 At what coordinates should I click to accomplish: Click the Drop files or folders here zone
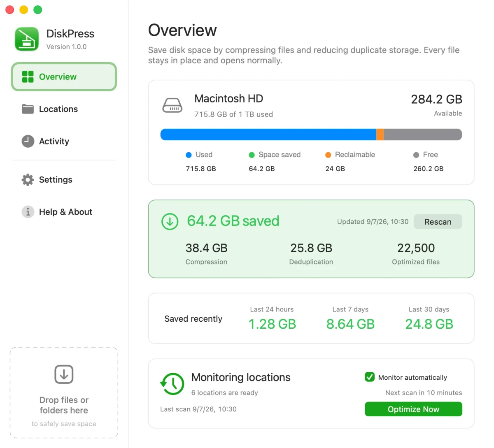point(64,393)
